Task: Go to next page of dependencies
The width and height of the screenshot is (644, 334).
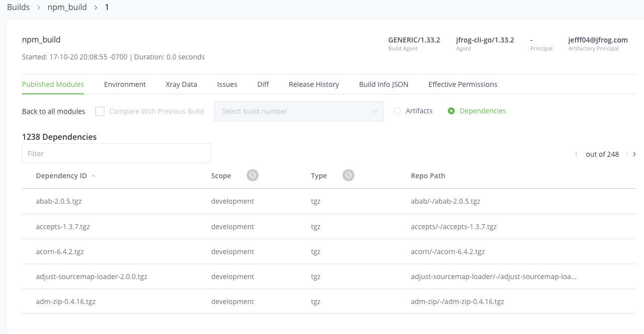Action: point(634,154)
